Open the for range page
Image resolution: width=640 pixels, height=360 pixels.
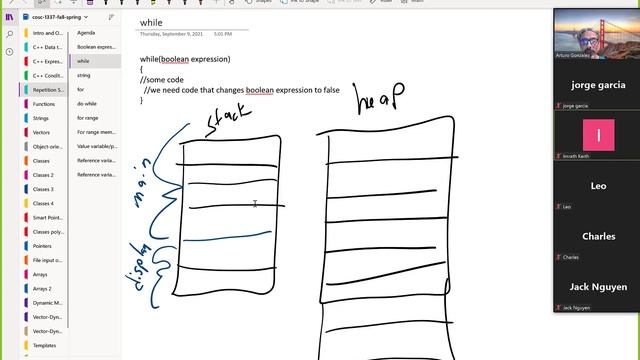[95, 118]
